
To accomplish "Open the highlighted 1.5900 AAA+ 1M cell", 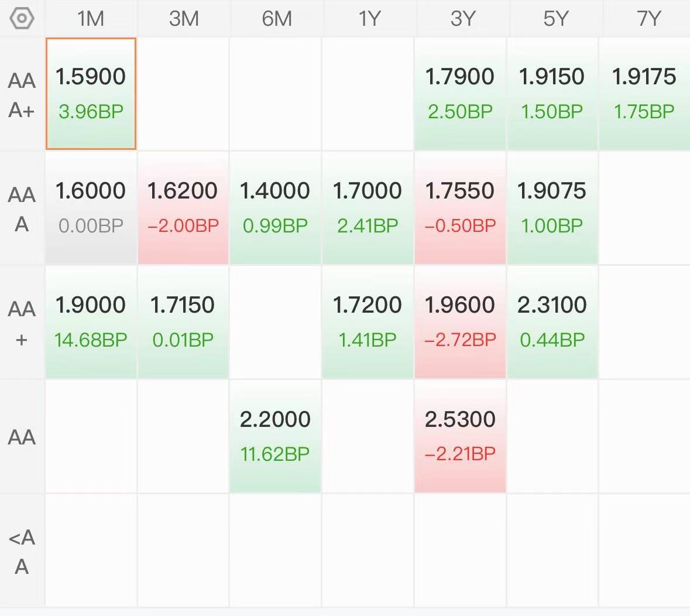I will pyautogui.click(x=91, y=94).
